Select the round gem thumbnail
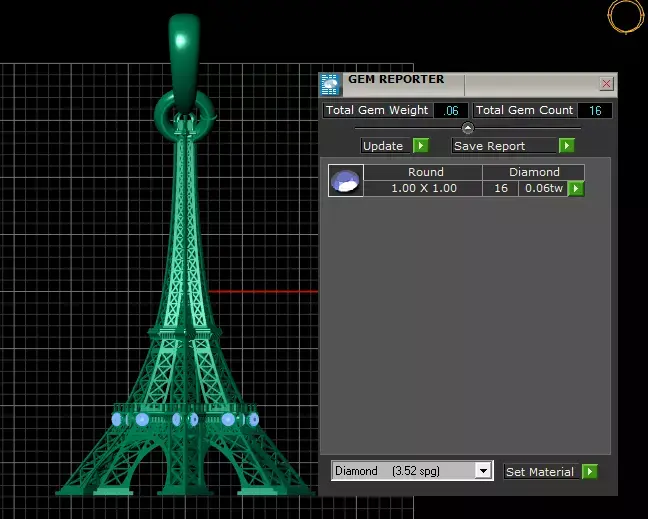 (346, 180)
